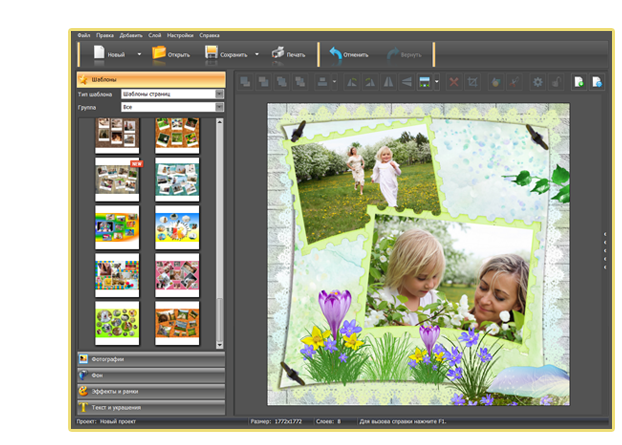This screenshot has height=445, width=622.
Task: Select the template thumbnail marked NEW
Action: (x=117, y=179)
